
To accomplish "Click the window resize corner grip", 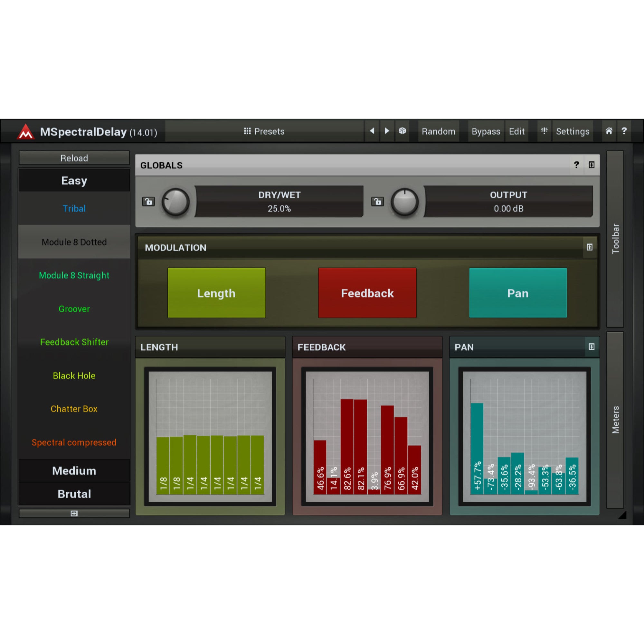I will tap(623, 515).
